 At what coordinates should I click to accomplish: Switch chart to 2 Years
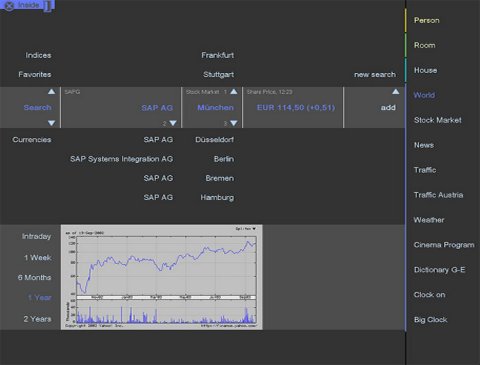tap(37, 319)
